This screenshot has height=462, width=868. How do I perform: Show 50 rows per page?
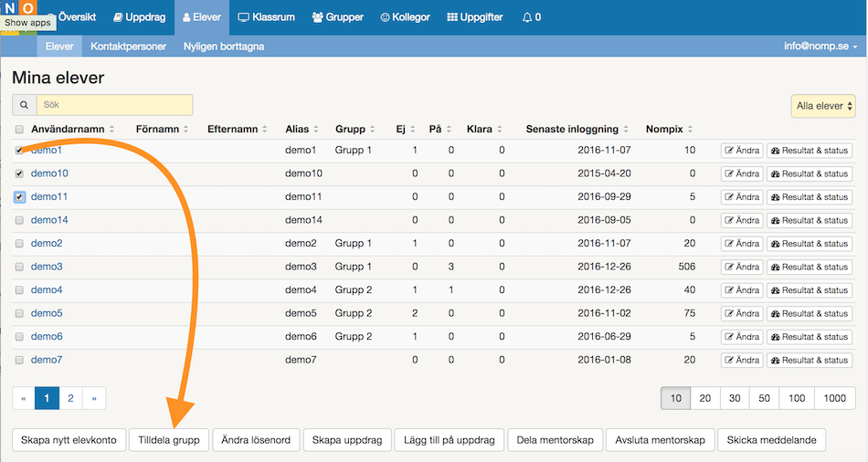click(765, 398)
